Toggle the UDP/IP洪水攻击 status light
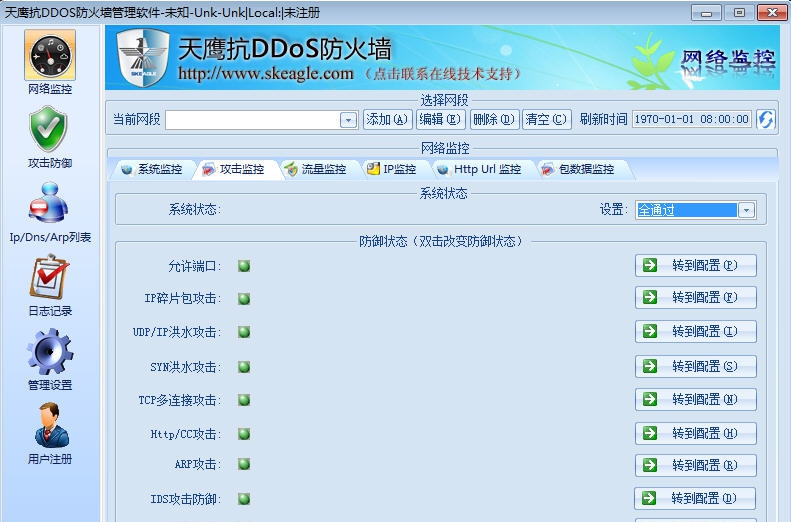Viewport: 791px width, 522px height. [244, 332]
